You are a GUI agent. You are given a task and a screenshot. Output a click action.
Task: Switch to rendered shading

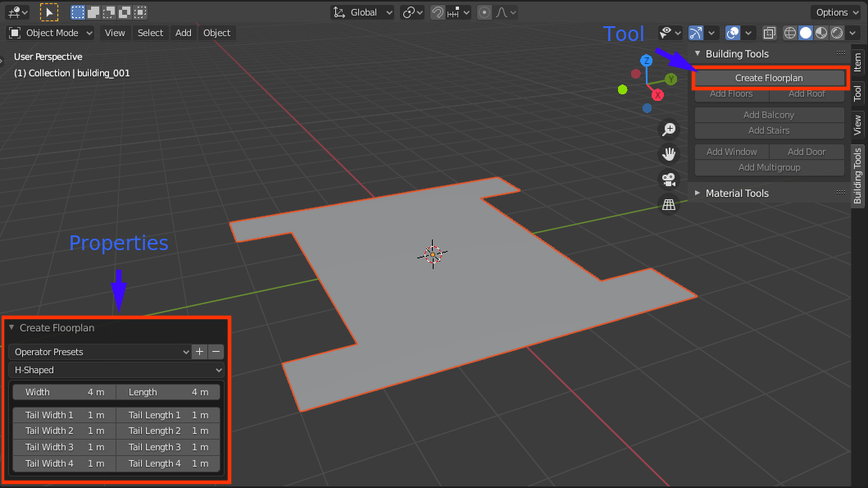(837, 33)
